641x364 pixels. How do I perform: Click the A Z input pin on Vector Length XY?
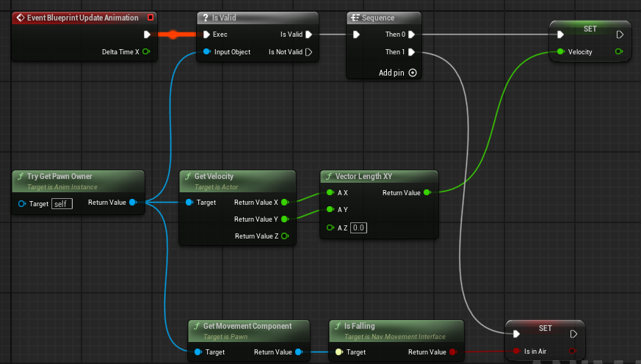click(x=330, y=227)
